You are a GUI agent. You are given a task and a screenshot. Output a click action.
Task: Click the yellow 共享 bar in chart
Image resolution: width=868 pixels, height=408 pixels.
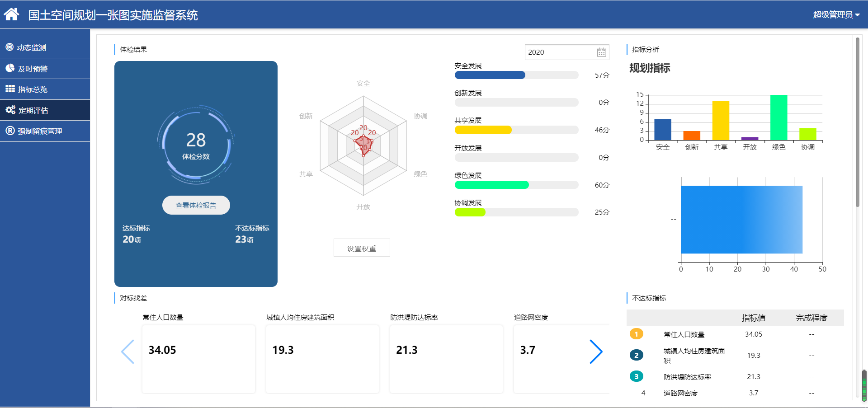(721, 121)
